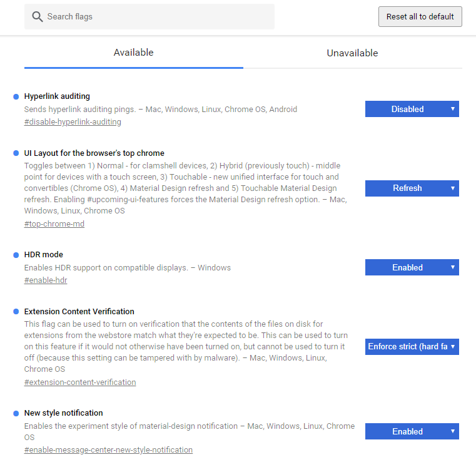Follow the #disable-hyperlink-auditing link

(x=73, y=121)
